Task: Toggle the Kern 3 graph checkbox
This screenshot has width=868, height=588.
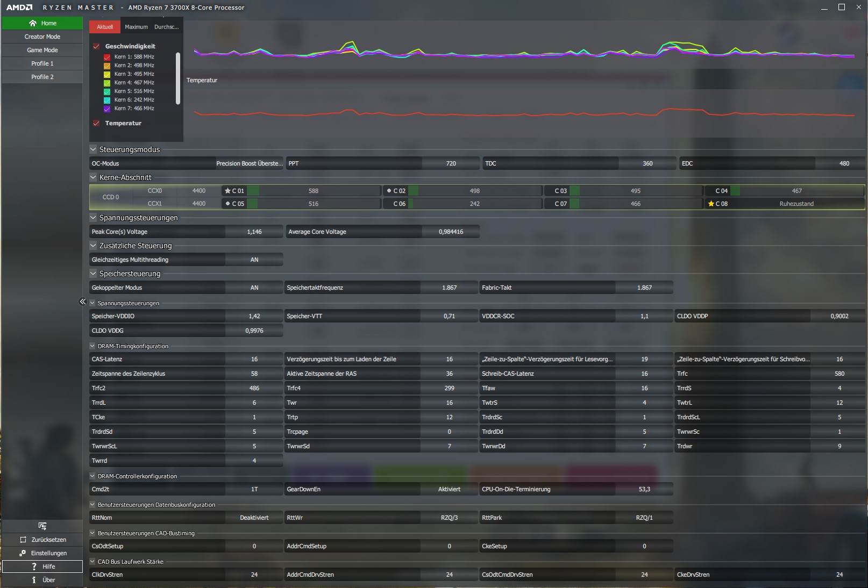Action: tap(107, 74)
